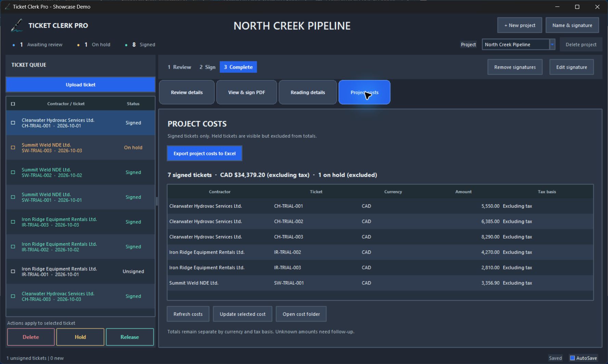
Task: Click Update selected cost
Action: click(x=243, y=314)
